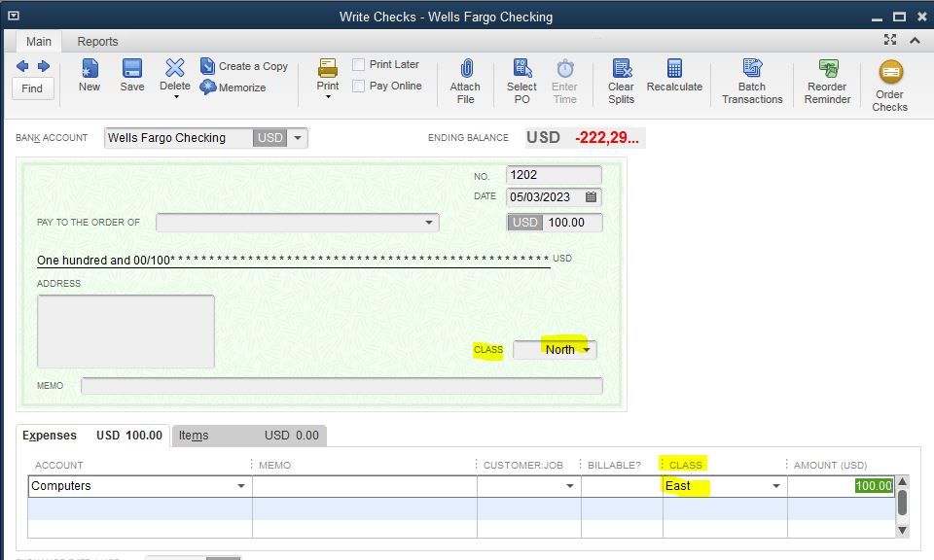This screenshot has height=560, width=934.
Task: Open the date calendar picker
Action: pos(591,197)
